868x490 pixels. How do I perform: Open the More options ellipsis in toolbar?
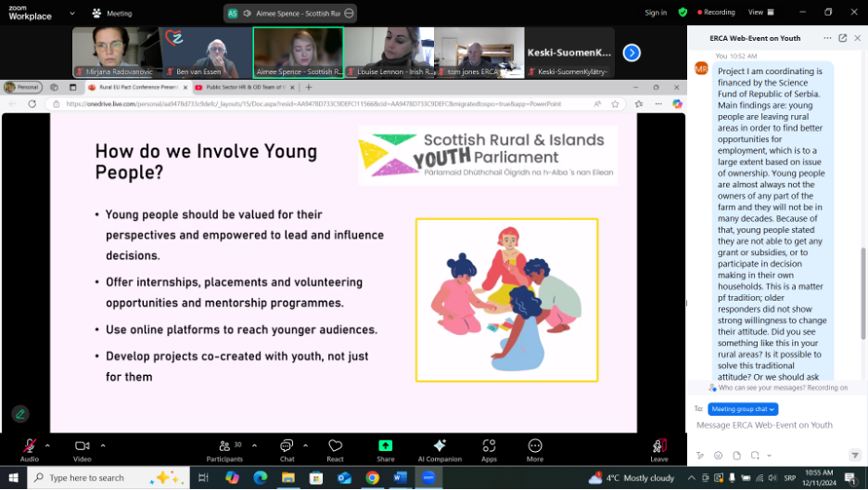tap(535, 447)
